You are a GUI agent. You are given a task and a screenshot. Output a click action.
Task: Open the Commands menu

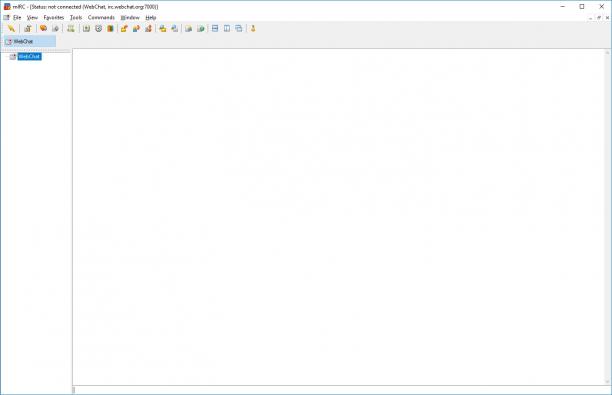point(101,18)
